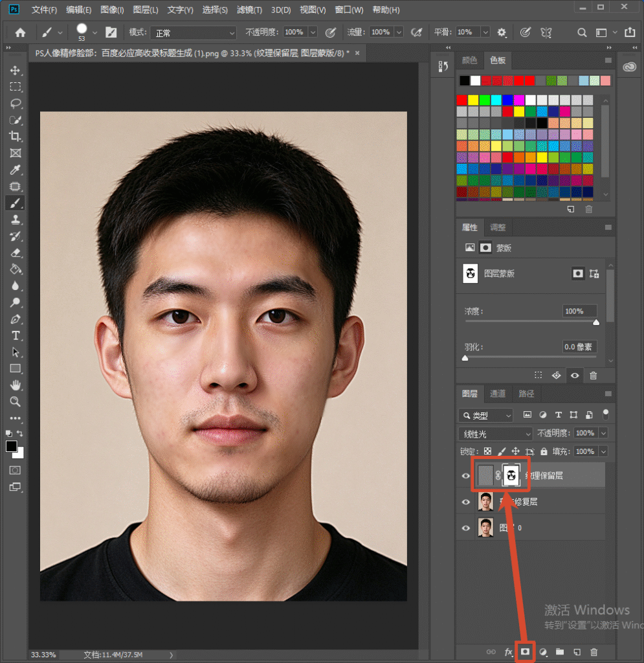Select the Clone Stamp tool

16,219
